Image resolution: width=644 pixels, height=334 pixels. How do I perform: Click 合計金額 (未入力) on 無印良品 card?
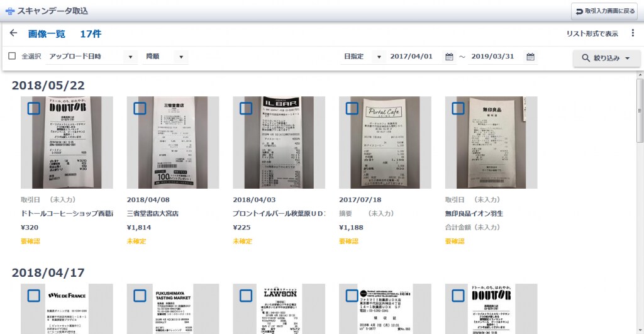coord(473,227)
